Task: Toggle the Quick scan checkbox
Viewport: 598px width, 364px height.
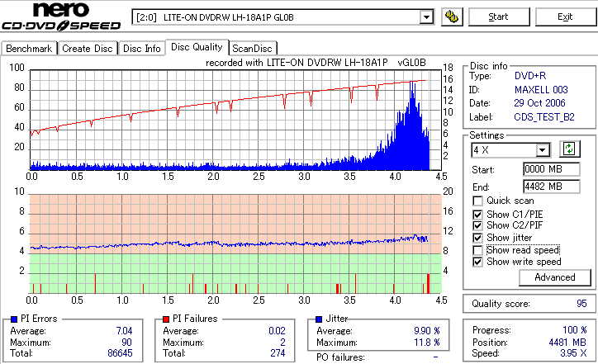Action: coord(477,201)
